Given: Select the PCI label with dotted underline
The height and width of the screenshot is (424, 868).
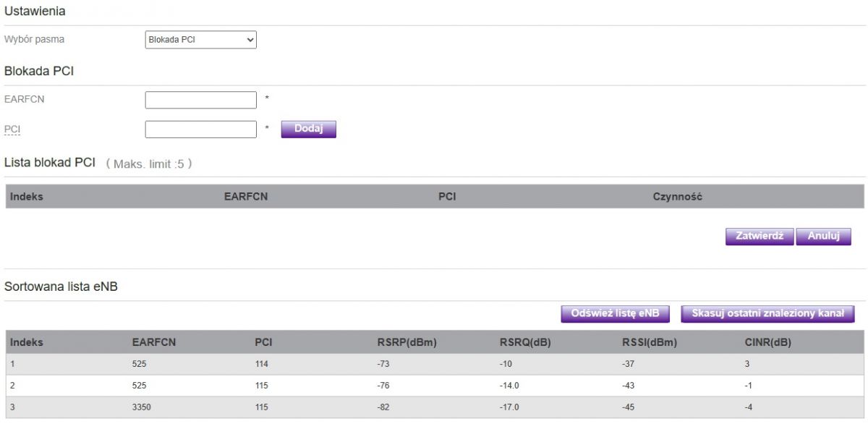Looking at the screenshot, I should point(12,129).
